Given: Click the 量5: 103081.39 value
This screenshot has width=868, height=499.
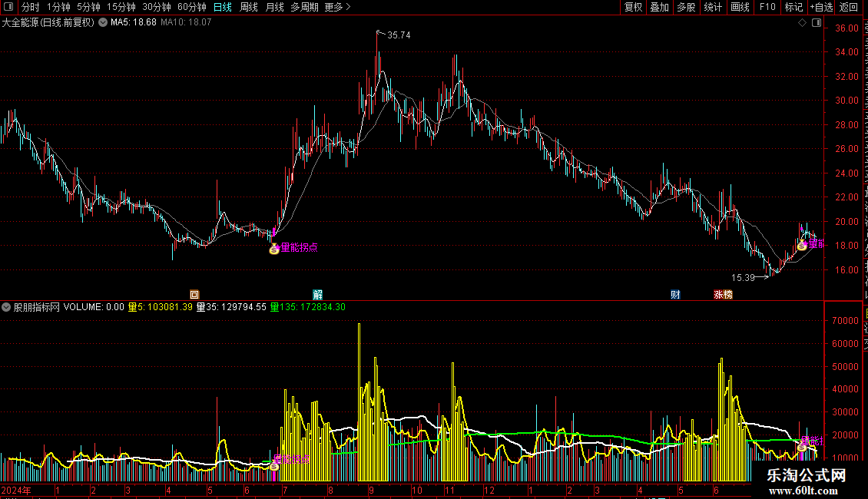Looking at the screenshot, I should coord(161,307).
